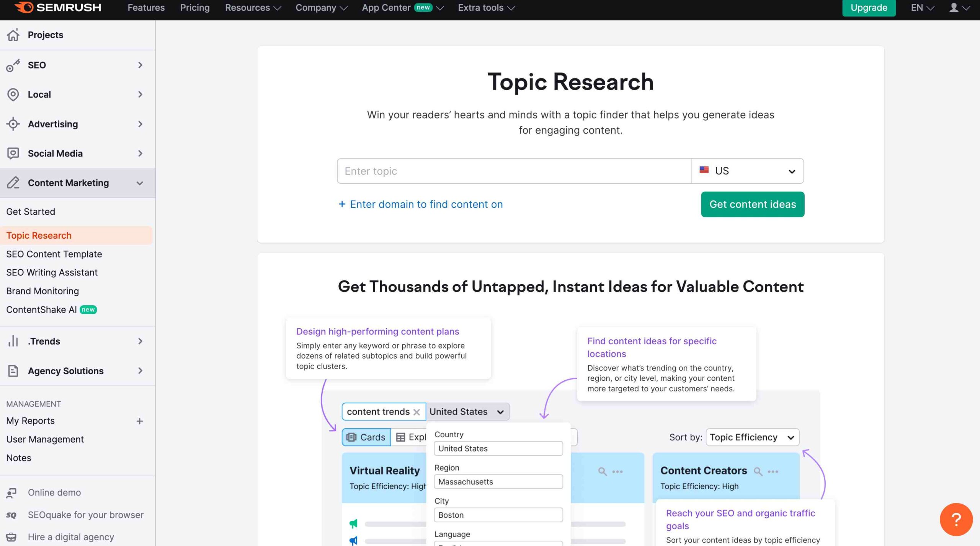This screenshot has width=980, height=546.
Task: Select the Cards view tab
Action: click(366, 437)
